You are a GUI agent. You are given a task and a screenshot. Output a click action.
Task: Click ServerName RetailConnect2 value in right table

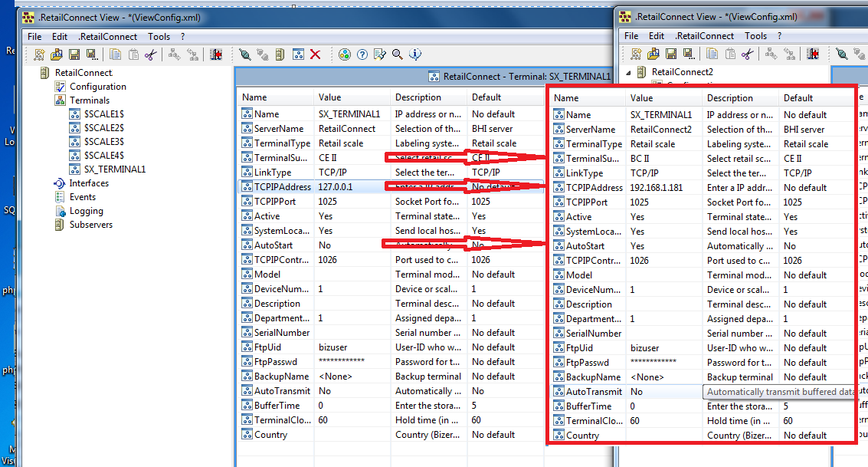coord(661,130)
